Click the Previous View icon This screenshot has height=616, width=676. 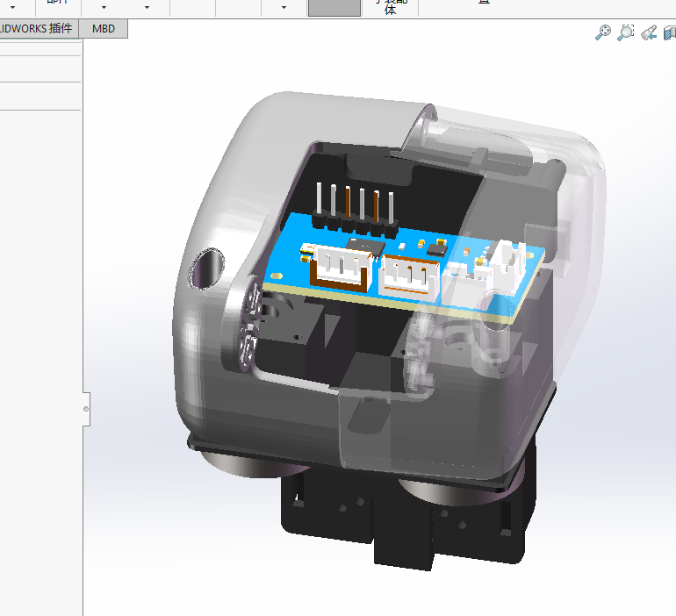[649, 32]
